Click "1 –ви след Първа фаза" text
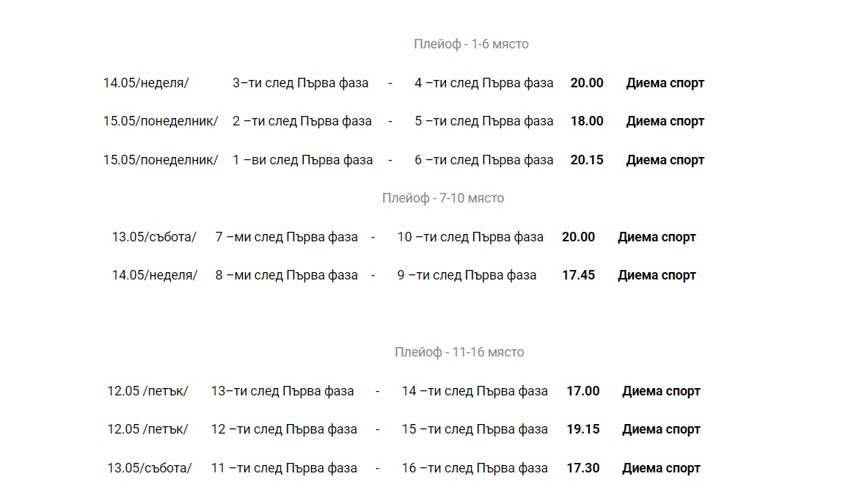The image size is (862, 504). coord(302,160)
